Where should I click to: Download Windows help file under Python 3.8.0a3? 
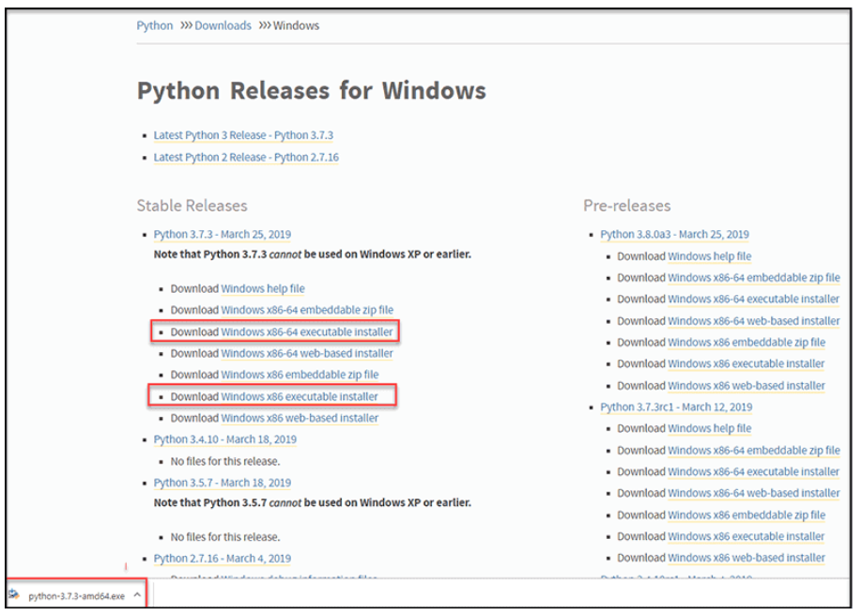coord(709,256)
